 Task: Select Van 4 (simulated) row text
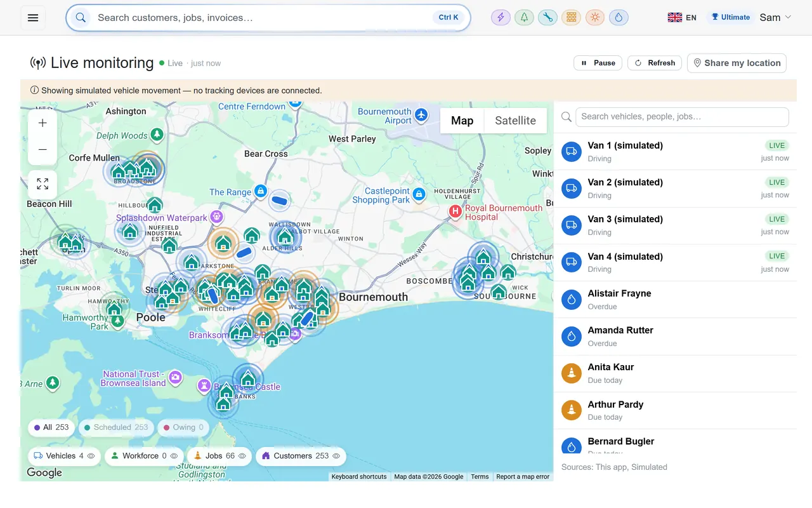coord(625,257)
